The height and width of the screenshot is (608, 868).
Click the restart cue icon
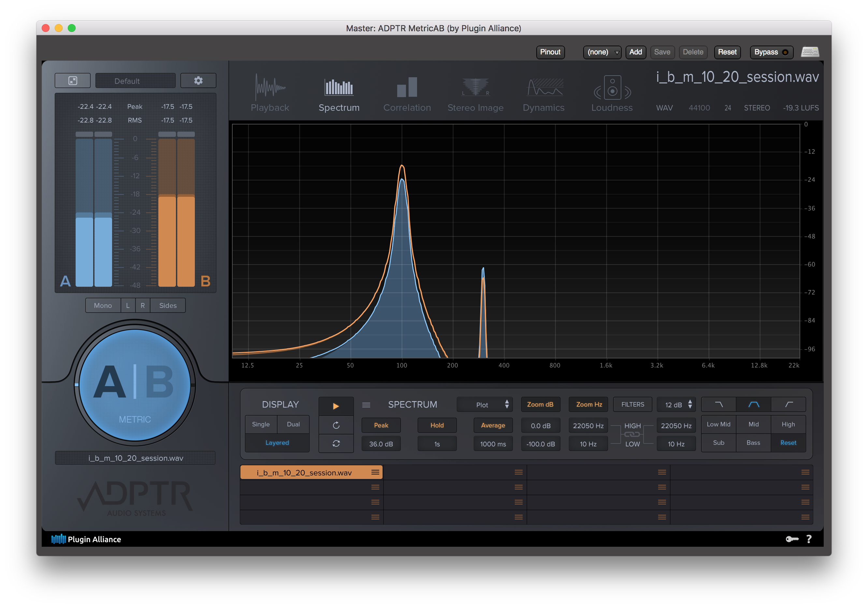click(336, 426)
